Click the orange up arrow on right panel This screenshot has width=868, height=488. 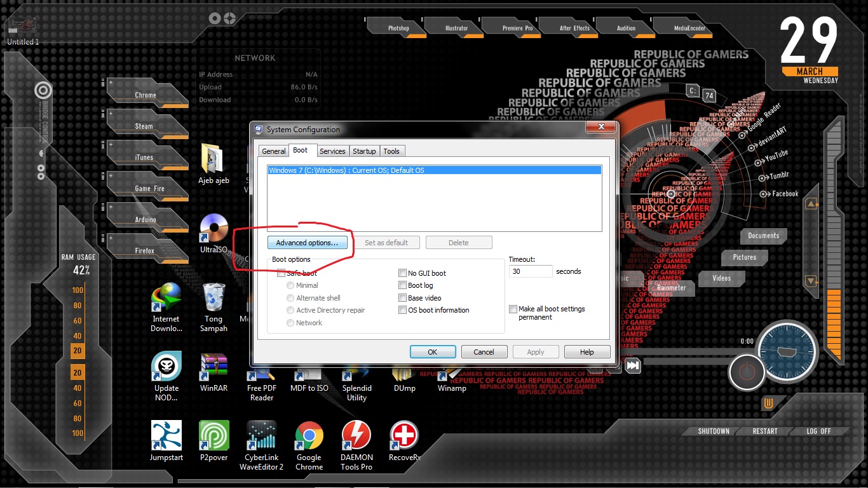(x=811, y=205)
